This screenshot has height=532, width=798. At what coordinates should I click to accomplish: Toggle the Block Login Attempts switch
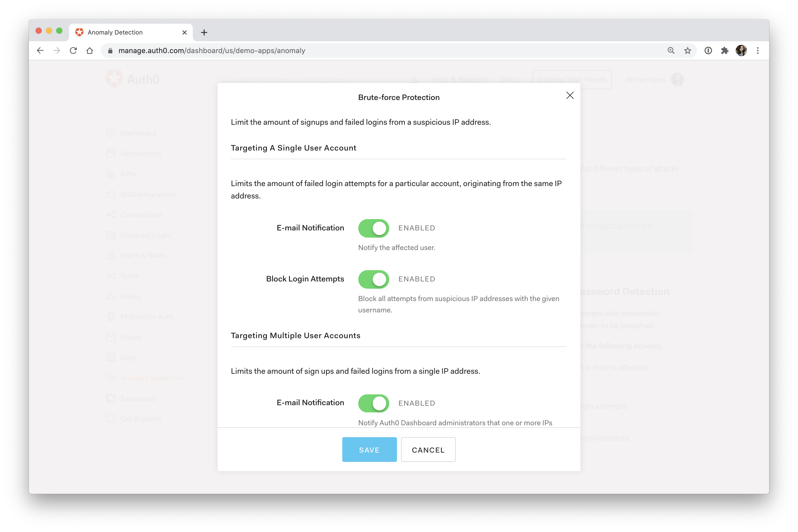(x=373, y=279)
